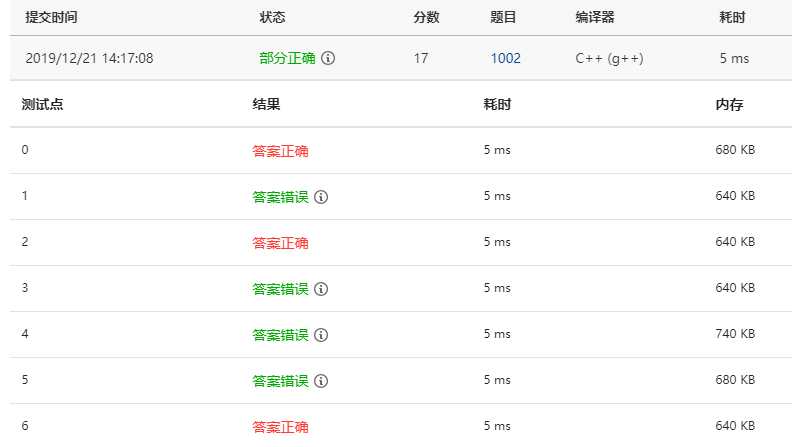Click 答案正确 result for test point 2
Screen dimensions: 792x447
point(280,243)
